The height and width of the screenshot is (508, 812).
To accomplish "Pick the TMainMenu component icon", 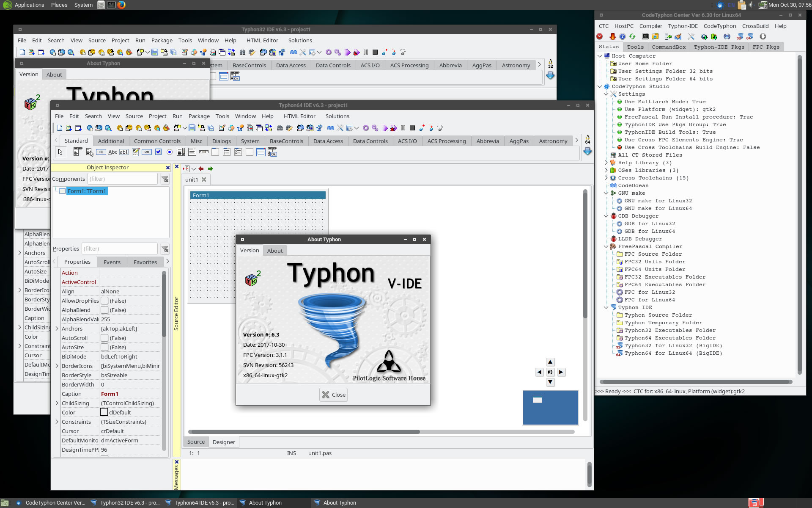I will pyautogui.click(x=77, y=152).
